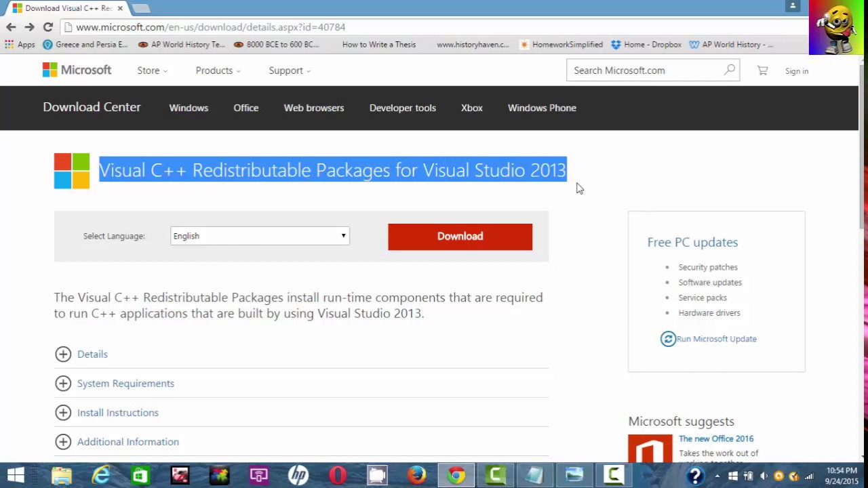Click the browser address bar URL
The image size is (868, 488).
tap(211, 27)
